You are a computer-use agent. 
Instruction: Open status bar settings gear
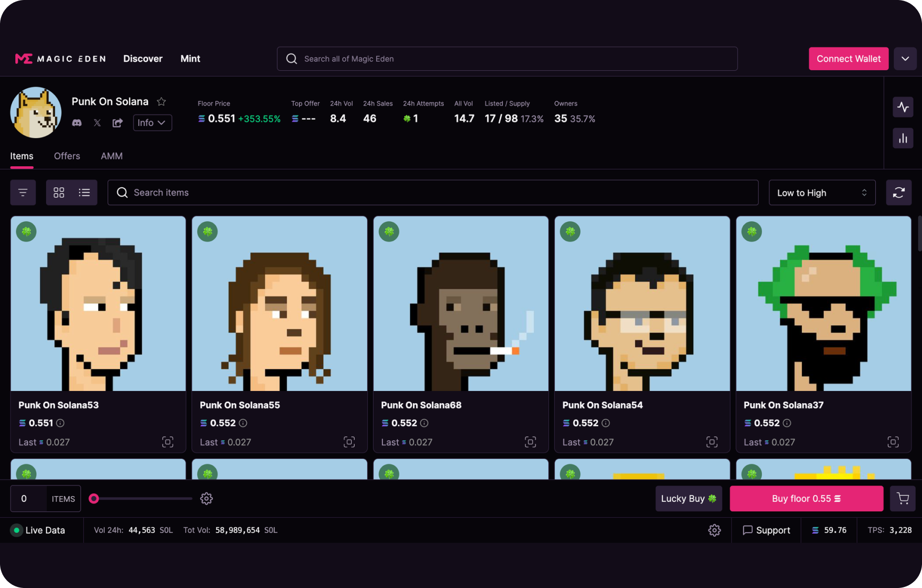pos(714,530)
